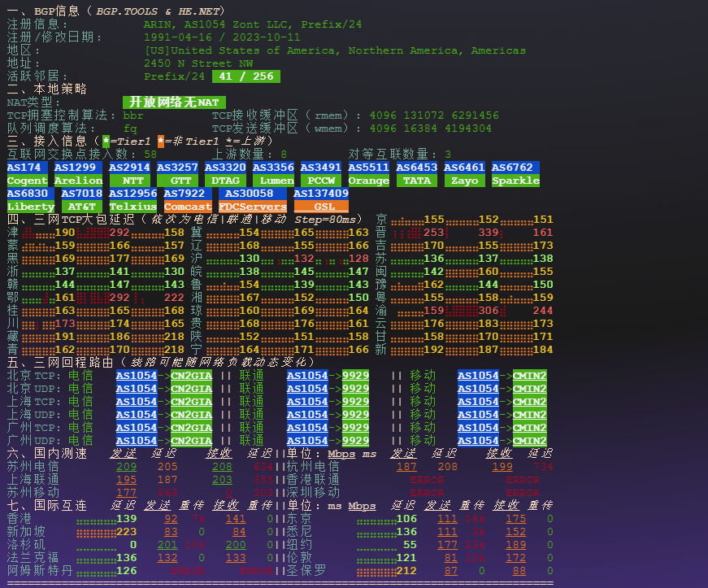Click the 41 / 256 active neighbors badge
This screenshot has width=708, height=588.
[x=245, y=76]
